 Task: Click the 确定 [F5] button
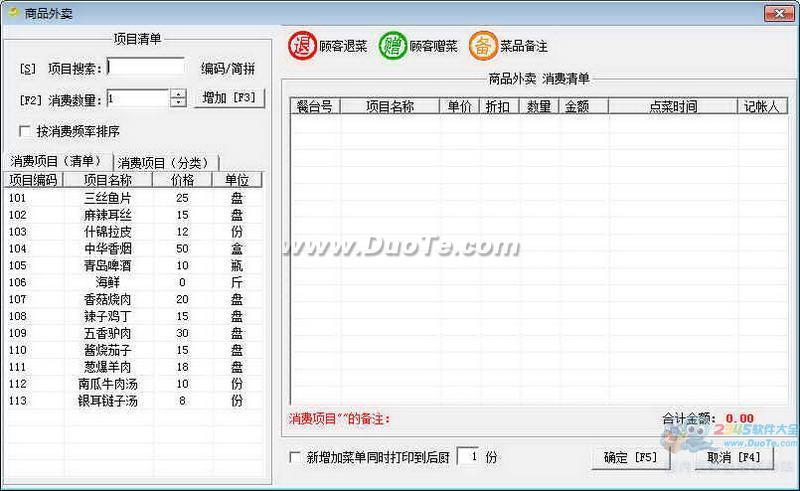(630, 458)
